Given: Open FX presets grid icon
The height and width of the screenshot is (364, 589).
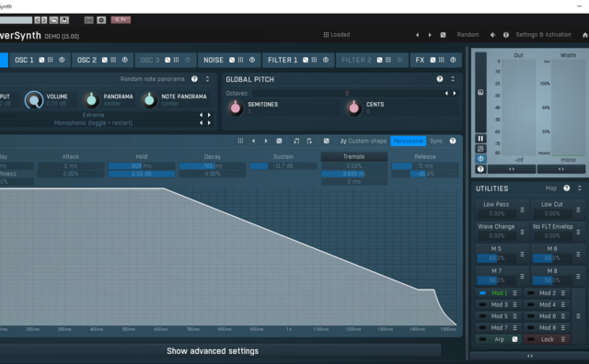Looking at the screenshot, I should coord(442,60).
